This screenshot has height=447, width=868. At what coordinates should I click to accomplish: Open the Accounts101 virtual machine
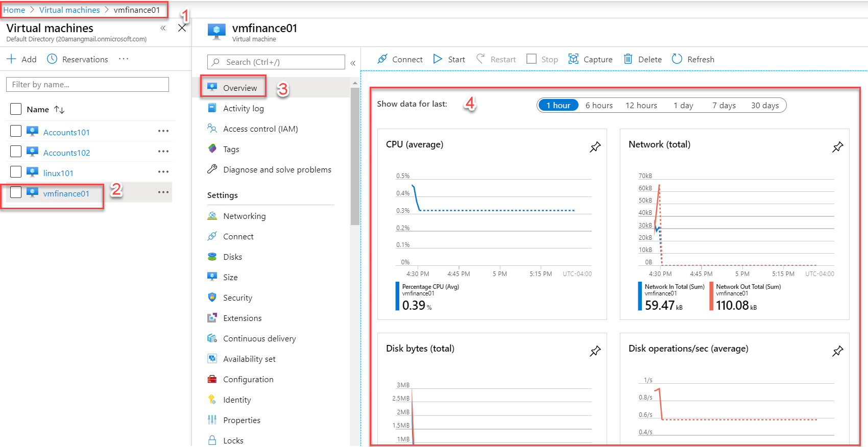[x=66, y=132]
